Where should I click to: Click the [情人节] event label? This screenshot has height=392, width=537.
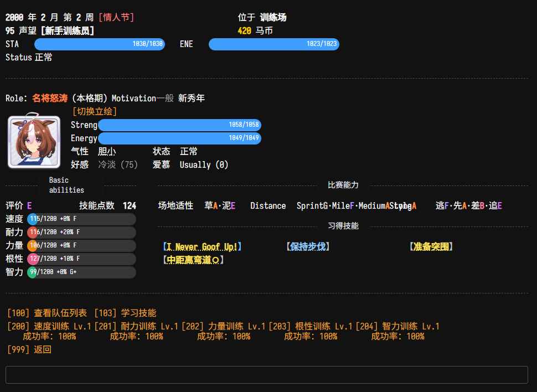116,17
